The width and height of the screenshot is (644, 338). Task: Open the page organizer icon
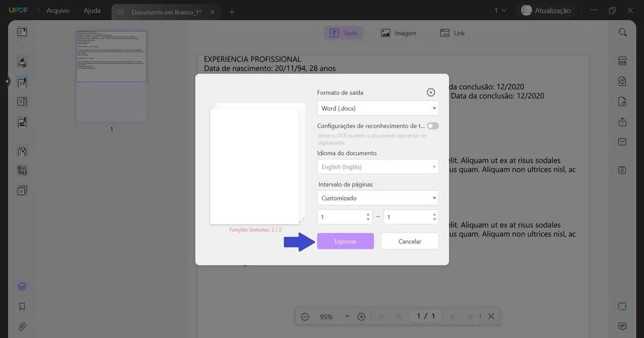coord(21,151)
